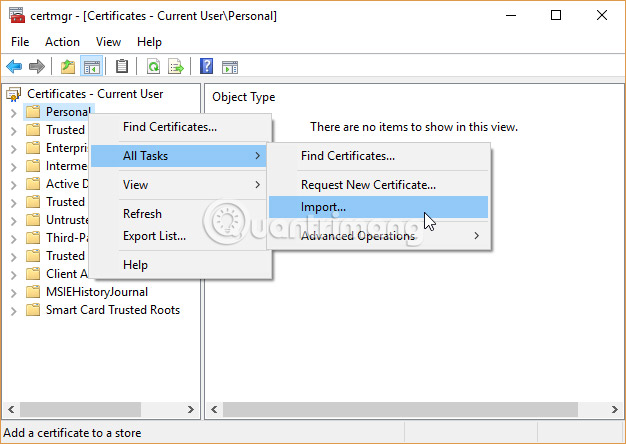This screenshot has width=626, height=444.
Task: Click the gray Forward arrow
Action: tap(37, 66)
